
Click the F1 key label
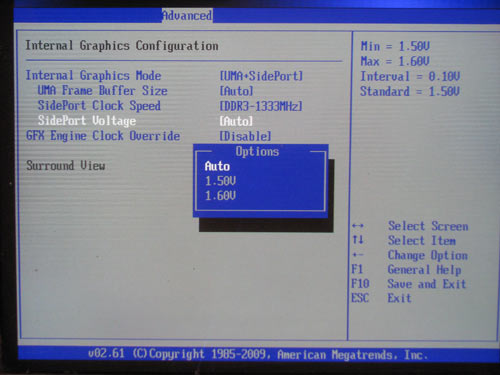357,269
